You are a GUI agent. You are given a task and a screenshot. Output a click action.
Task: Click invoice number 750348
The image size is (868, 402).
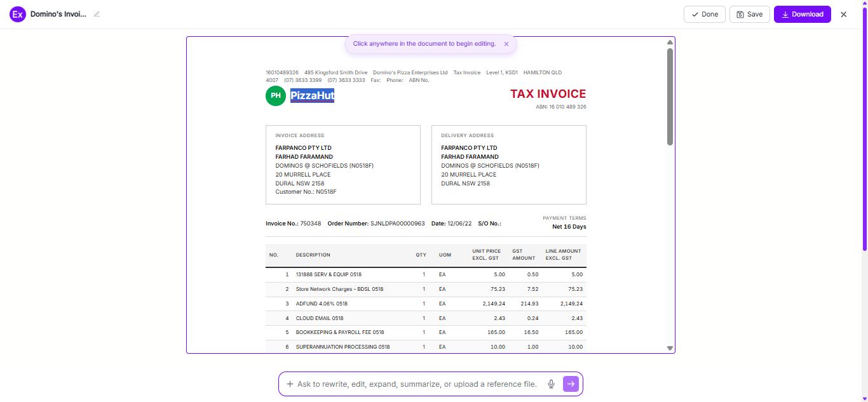[311, 224]
